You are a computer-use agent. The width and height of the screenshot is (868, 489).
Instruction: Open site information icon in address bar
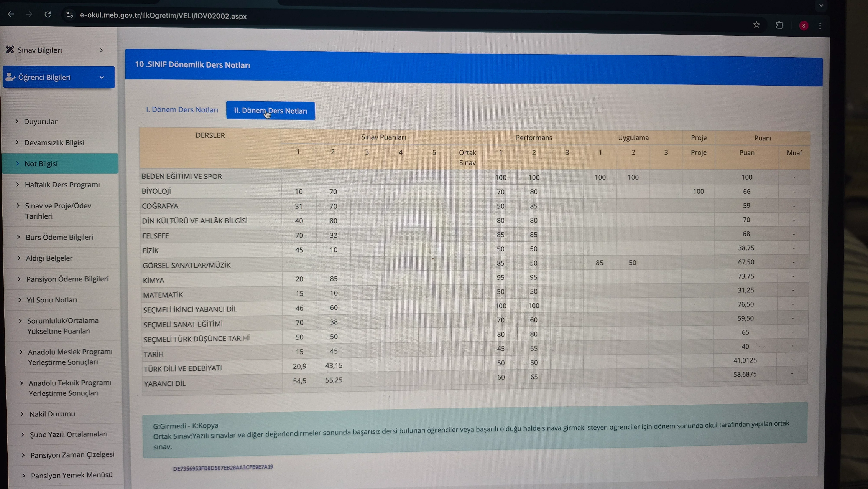click(69, 15)
